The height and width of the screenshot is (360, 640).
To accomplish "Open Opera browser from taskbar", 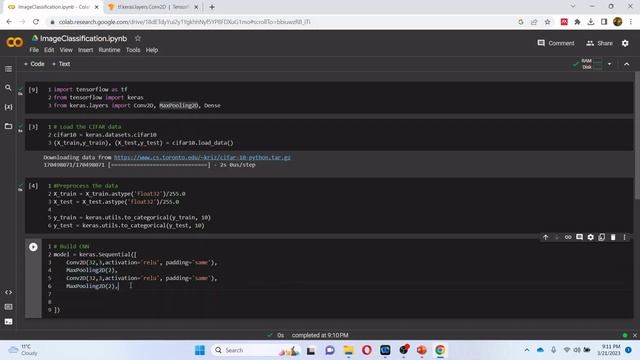I will [x=367, y=350].
